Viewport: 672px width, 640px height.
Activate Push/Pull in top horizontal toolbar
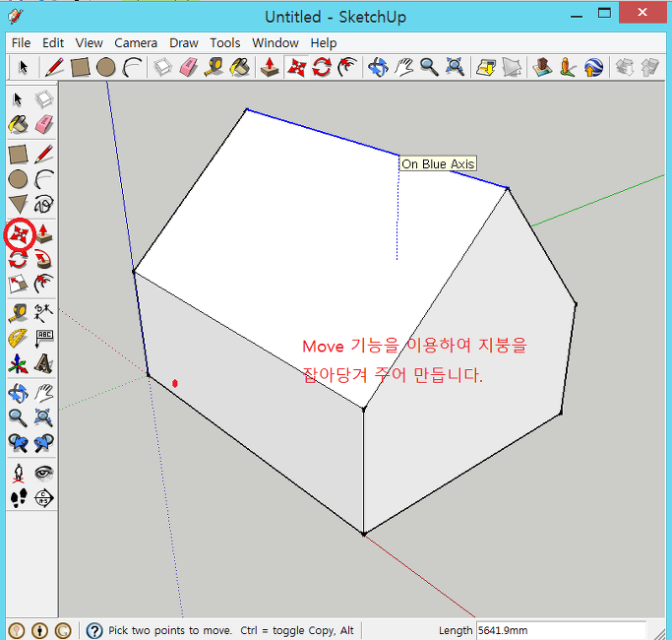pos(270,67)
